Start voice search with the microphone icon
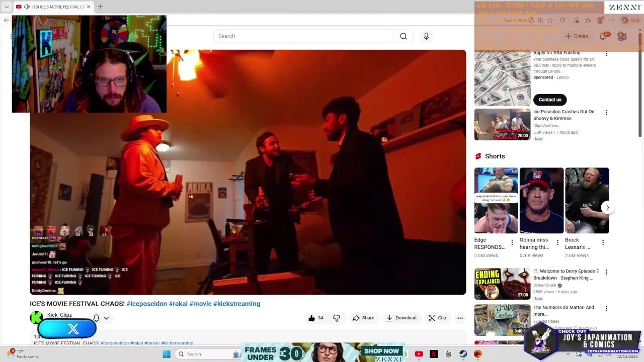644x362 pixels. click(426, 36)
